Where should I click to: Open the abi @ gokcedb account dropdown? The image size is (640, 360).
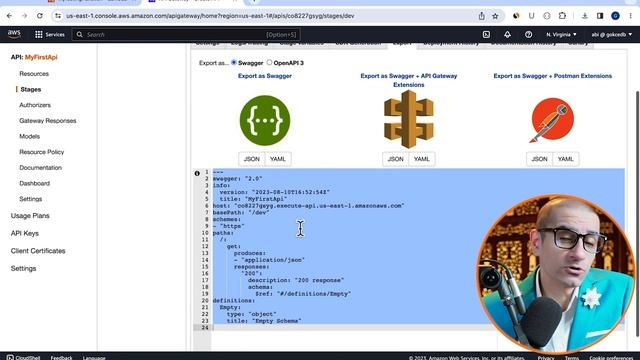pos(611,35)
